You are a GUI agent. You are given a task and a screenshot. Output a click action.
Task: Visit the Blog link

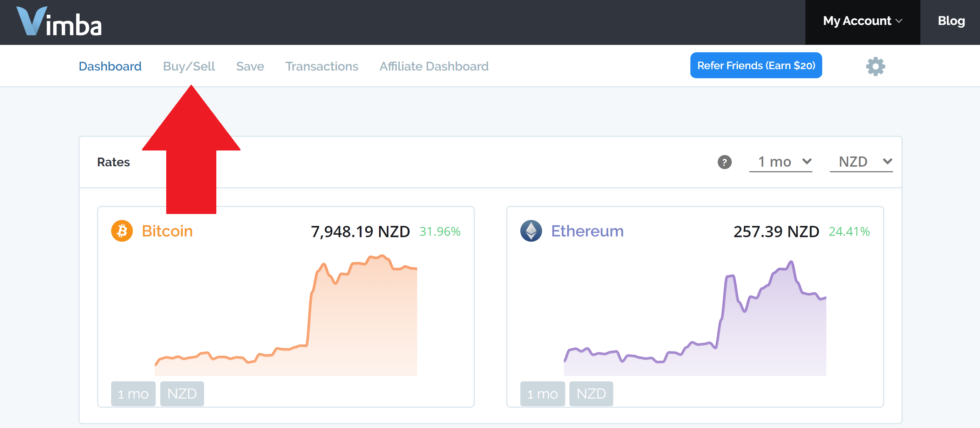coord(951,21)
